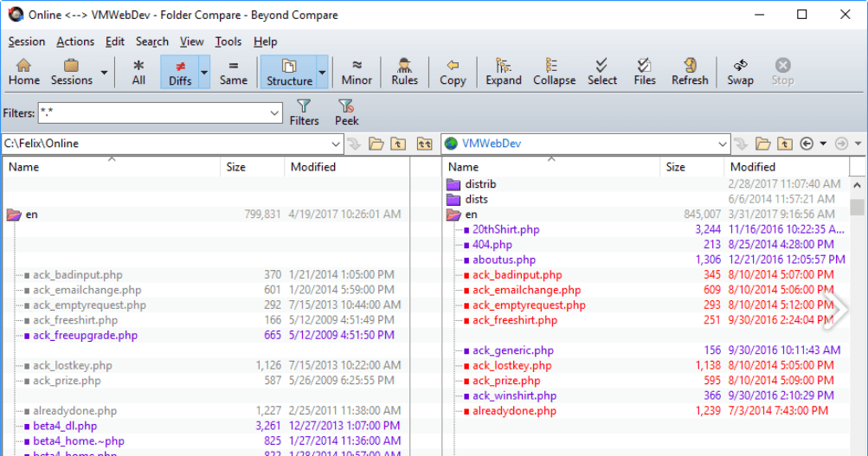Open the Filters combo box dropdown

point(274,113)
